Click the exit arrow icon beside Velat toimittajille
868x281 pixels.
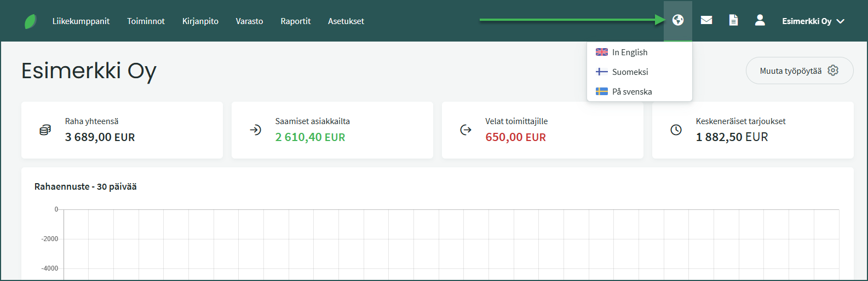[465, 130]
